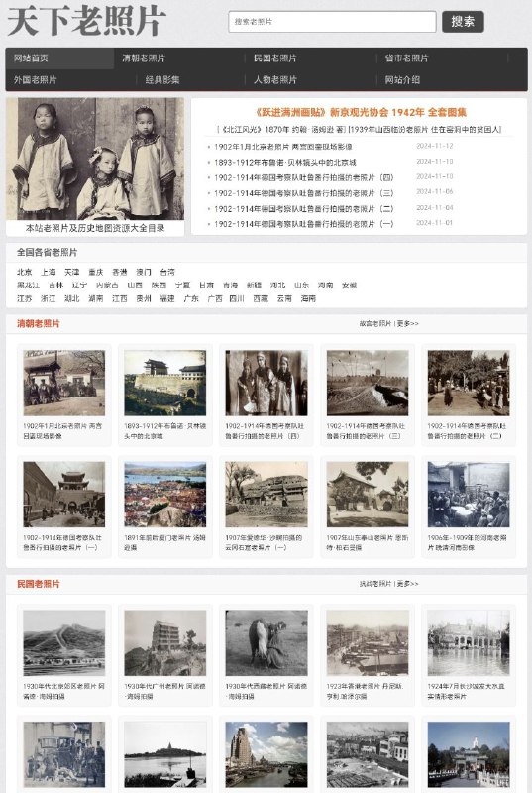This screenshot has width=532, height=793.
Task: Open the 吐鲁番行（一） gate tower thumbnail
Action: click(64, 494)
